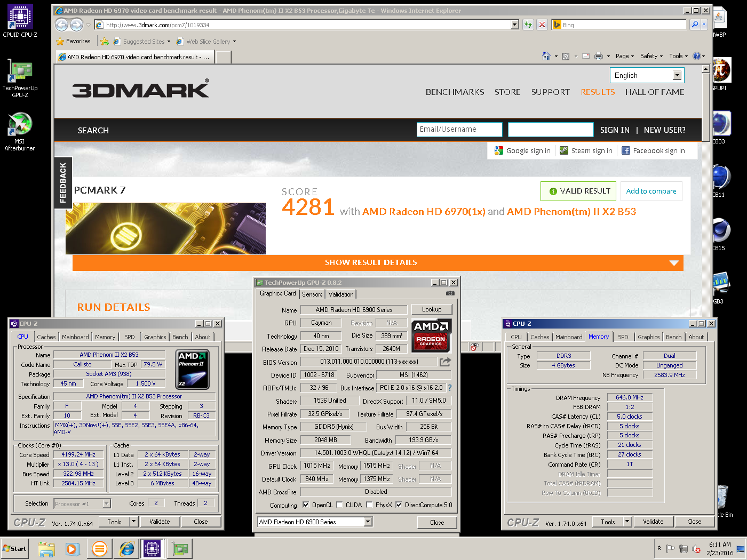The height and width of the screenshot is (560, 747).
Task: Expand the SHOW RESULT DETAILS bar
Action: click(378, 262)
